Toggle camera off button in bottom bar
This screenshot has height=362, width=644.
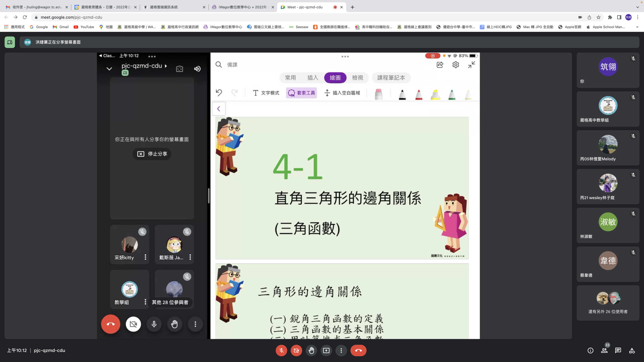(x=296, y=350)
